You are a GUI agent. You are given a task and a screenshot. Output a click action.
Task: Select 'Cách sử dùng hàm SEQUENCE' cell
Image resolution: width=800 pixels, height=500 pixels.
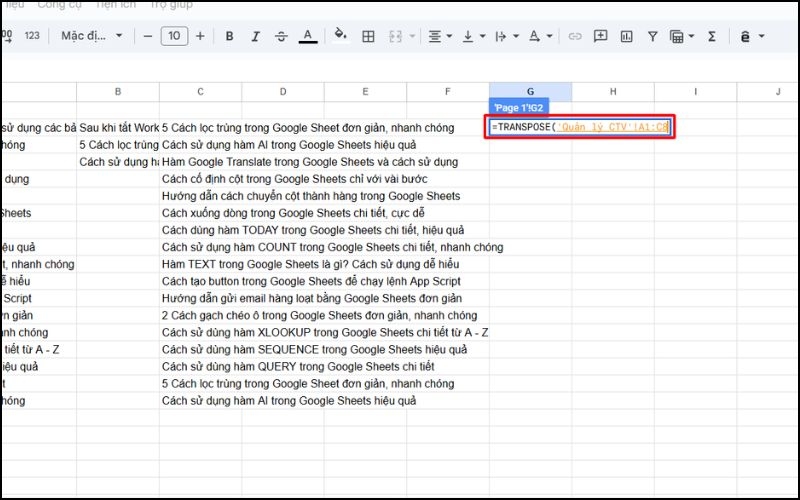(314, 349)
